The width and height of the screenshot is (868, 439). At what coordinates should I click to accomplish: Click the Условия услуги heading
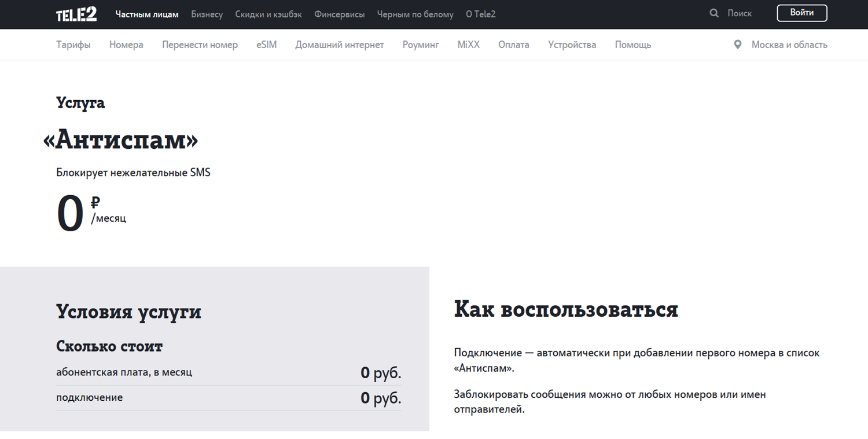(128, 312)
